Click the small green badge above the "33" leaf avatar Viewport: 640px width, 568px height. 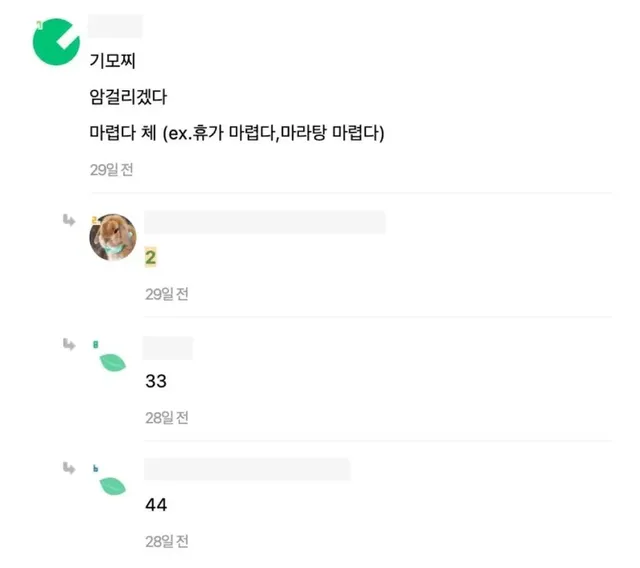95,344
